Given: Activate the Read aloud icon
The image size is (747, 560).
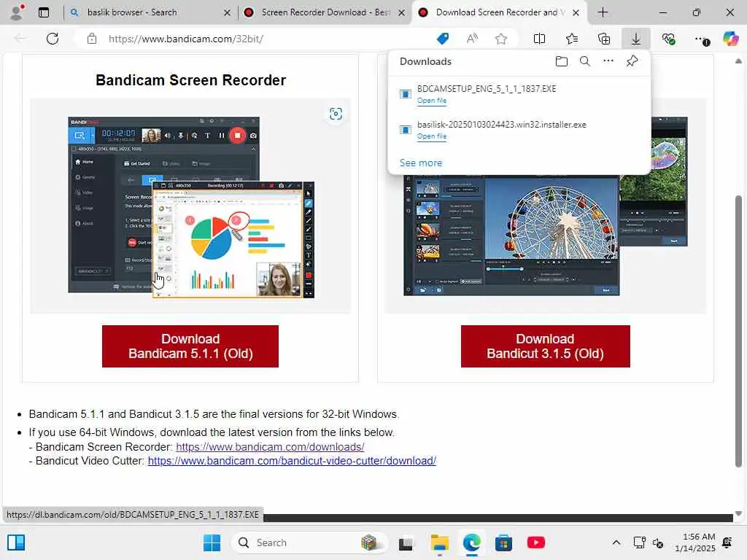Looking at the screenshot, I should (x=472, y=39).
